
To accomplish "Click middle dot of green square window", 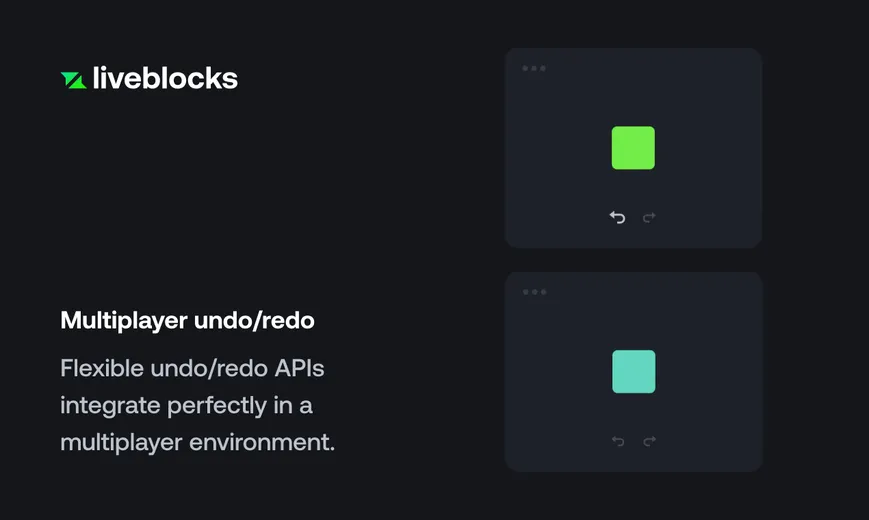I will [534, 68].
